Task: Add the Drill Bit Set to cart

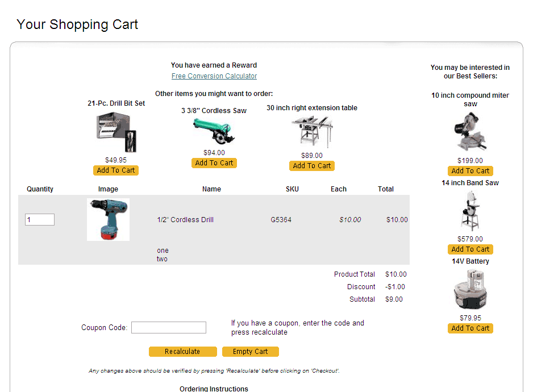Action: (116, 170)
